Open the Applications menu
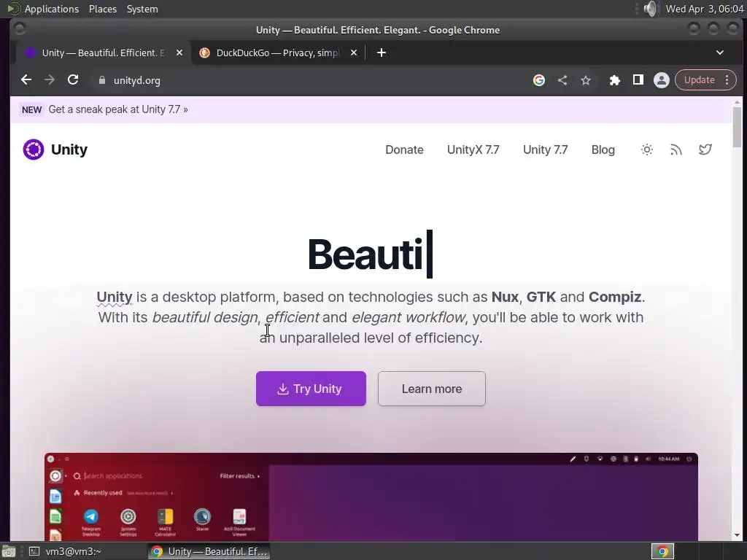 coord(52,9)
